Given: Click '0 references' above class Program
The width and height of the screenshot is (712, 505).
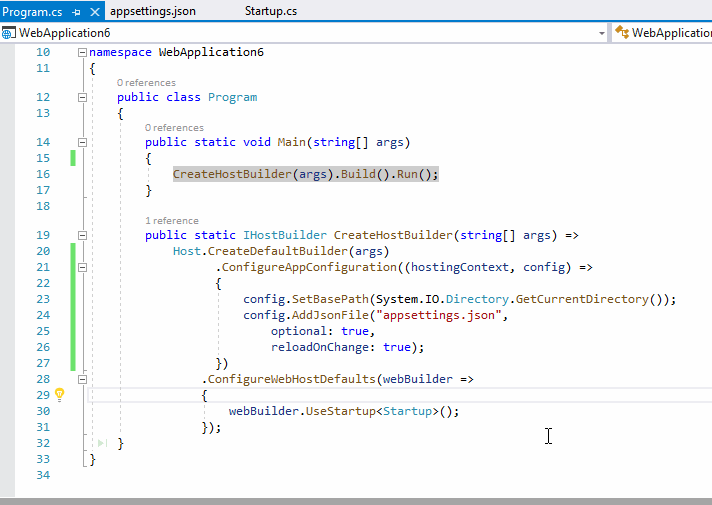Looking at the screenshot, I should (x=146, y=83).
